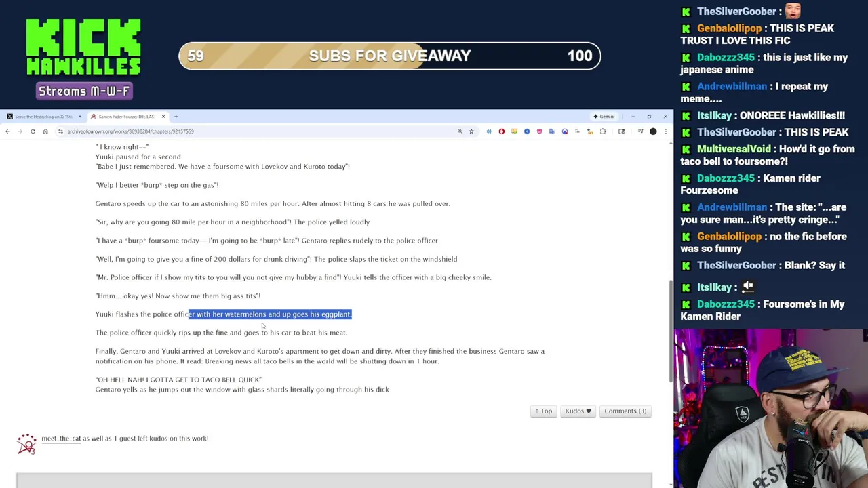
Task: Open the Comments (3) section
Action: pyautogui.click(x=625, y=411)
